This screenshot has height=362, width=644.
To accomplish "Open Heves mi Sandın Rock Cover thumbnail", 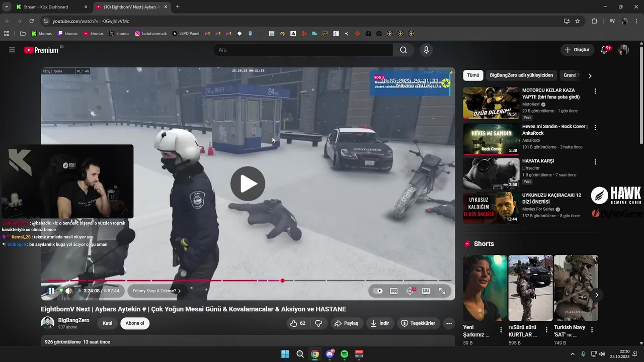I will 491,139.
